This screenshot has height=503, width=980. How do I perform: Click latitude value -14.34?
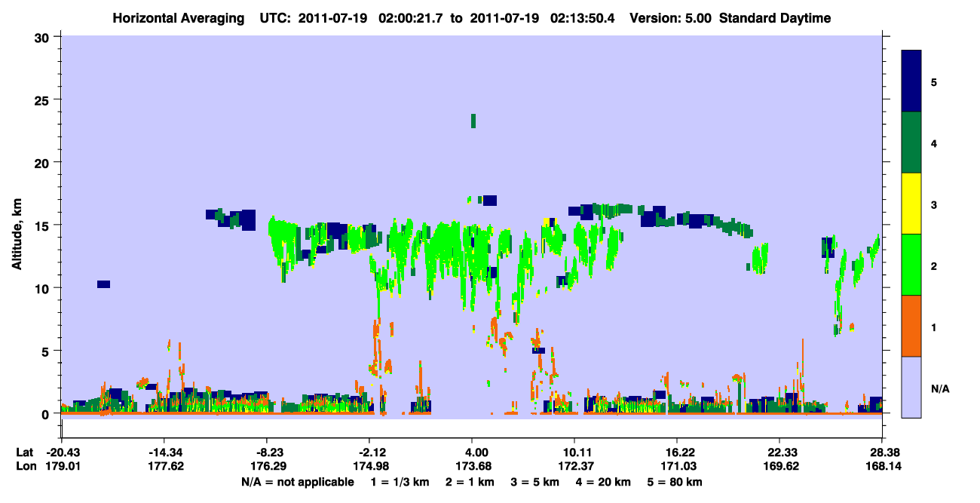click(164, 452)
